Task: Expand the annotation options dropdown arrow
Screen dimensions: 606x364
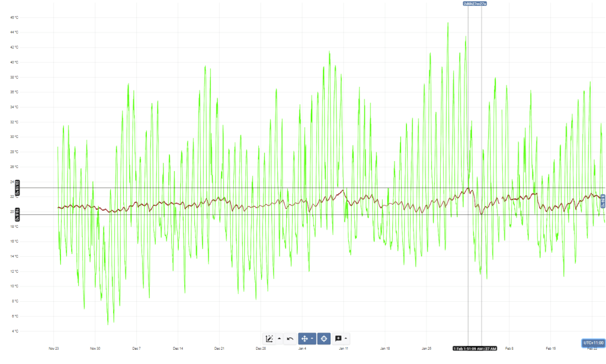Action: click(x=346, y=339)
